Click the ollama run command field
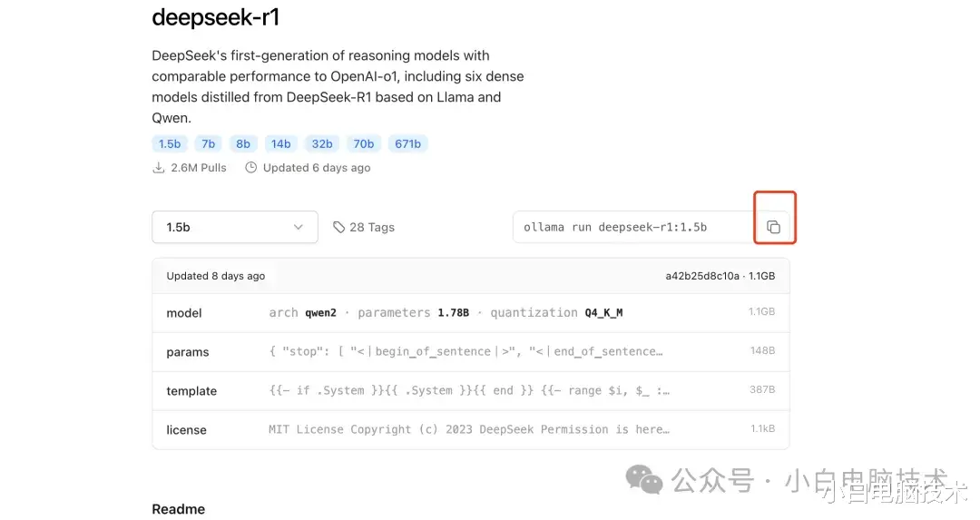This screenshot has height=520, width=980. (x=634, y=227)
